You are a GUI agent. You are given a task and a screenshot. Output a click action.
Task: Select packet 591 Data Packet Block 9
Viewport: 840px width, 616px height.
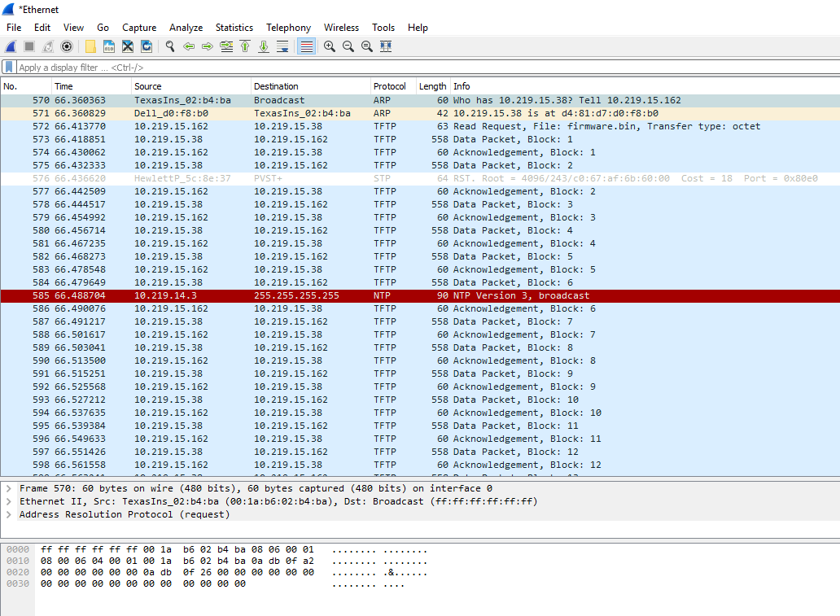420,374
